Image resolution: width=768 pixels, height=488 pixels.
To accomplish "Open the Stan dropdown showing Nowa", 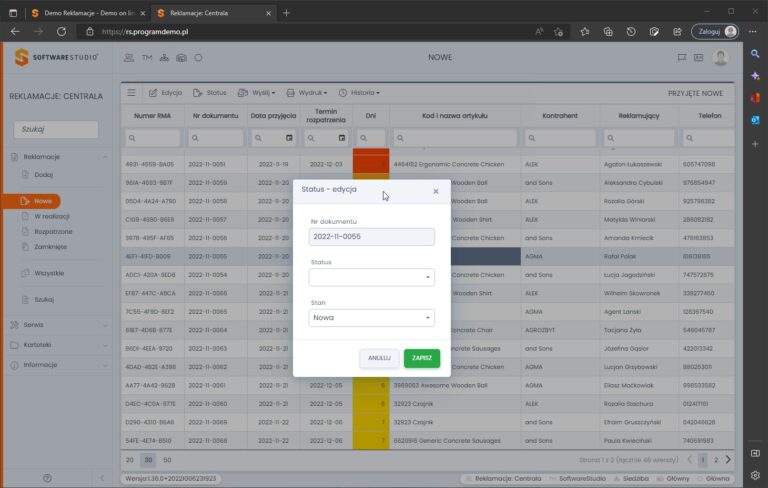I will [x=371, y=318].
